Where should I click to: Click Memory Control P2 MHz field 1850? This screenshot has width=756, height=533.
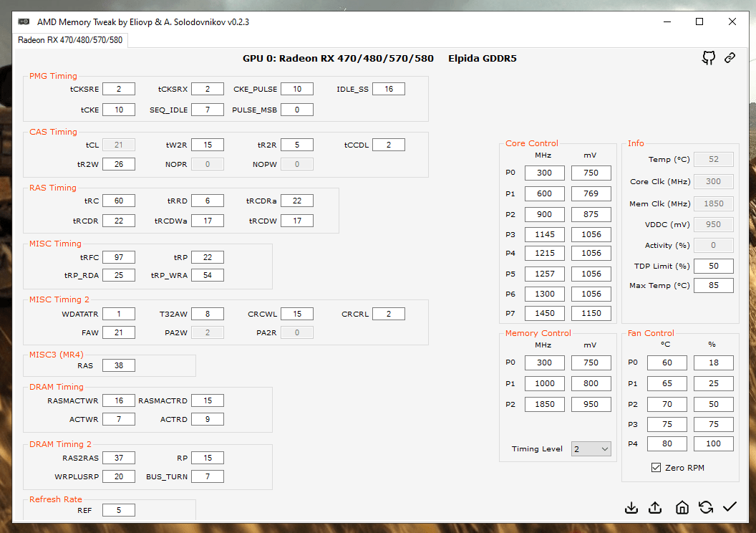coord(544,404)
